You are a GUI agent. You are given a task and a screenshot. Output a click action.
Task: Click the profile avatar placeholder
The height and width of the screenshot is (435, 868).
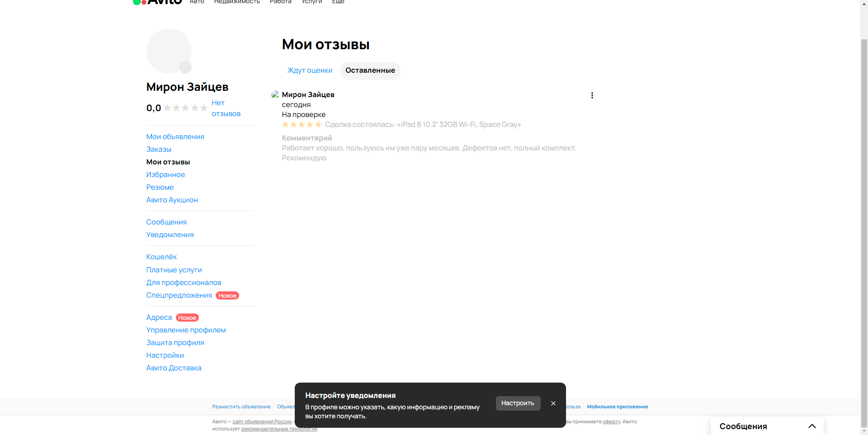[x=169, y=51]
